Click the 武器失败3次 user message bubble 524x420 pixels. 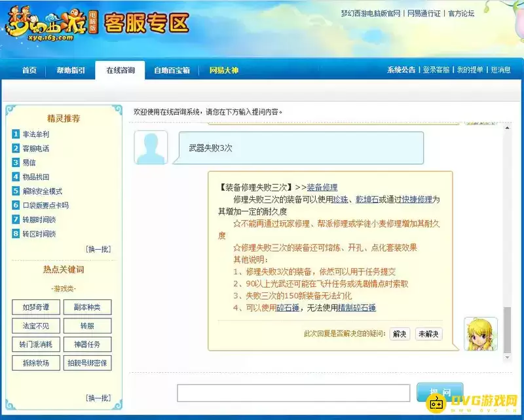pyautogui.click(x=298, y=148)
